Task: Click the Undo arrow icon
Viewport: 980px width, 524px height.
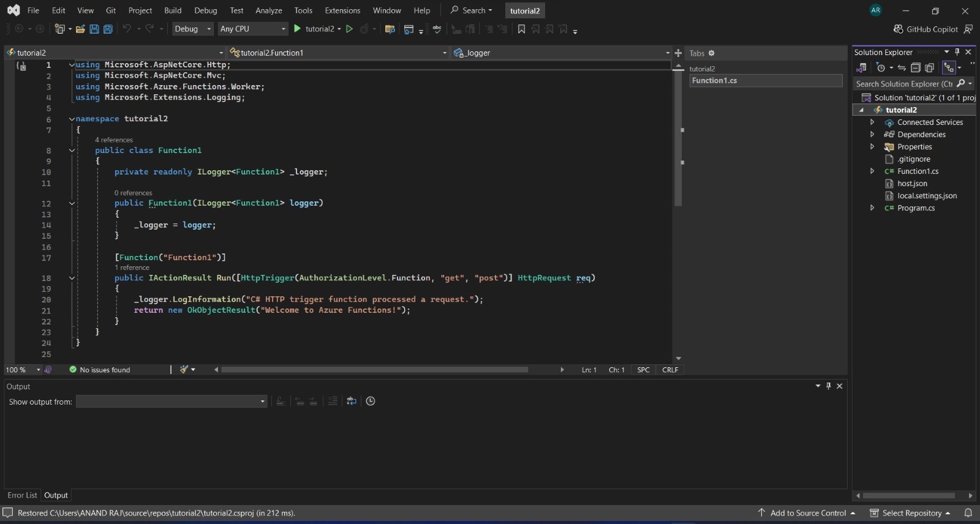Action: click(127, 29)
